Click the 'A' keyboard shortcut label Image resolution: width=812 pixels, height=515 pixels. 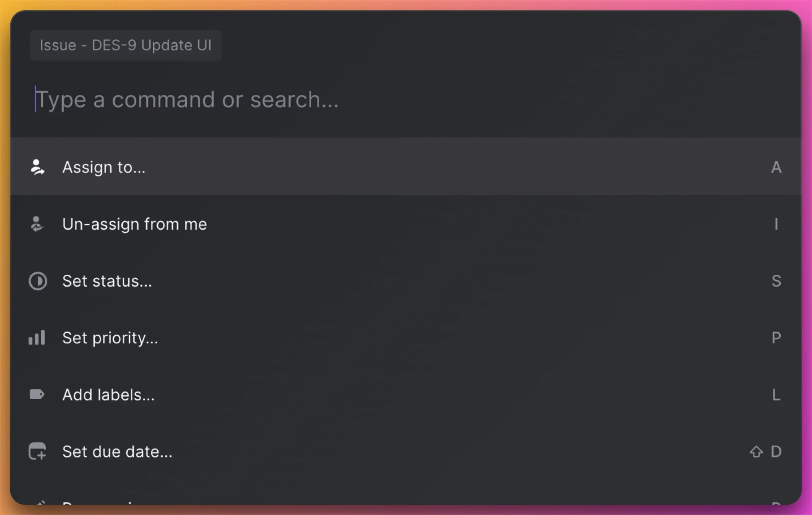click(x=776, y=167)
